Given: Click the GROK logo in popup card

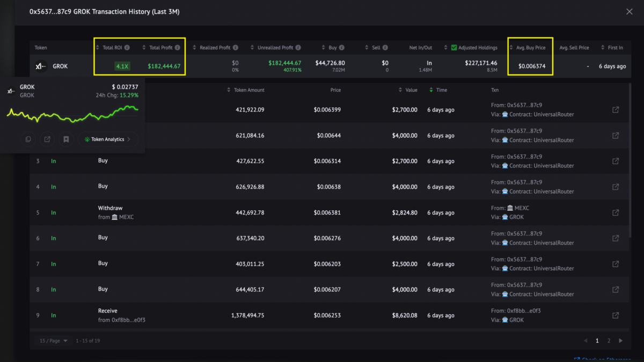Looking at the screenshot, I should click(11, 91).
